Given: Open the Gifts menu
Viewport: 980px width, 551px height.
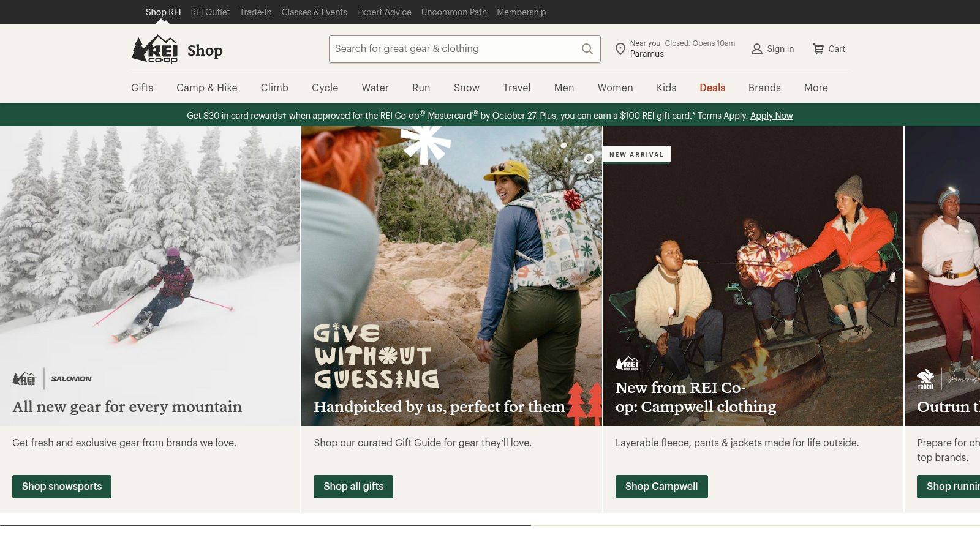Looking at the screenshot, I should tap(142, 88).
